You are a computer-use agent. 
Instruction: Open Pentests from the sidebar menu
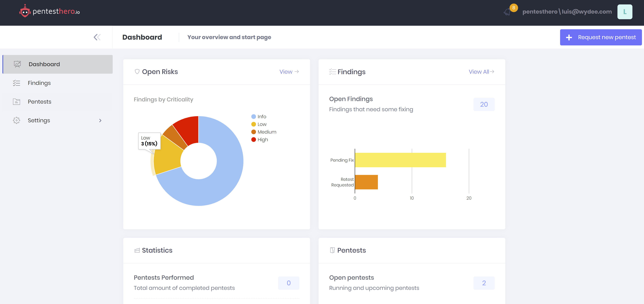coord(39,102)
